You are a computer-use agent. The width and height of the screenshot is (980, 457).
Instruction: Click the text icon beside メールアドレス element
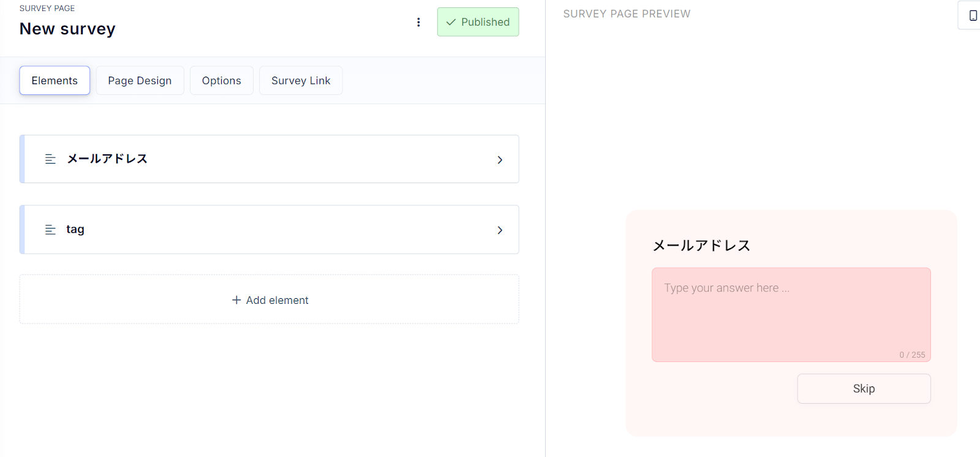point(50,159)
